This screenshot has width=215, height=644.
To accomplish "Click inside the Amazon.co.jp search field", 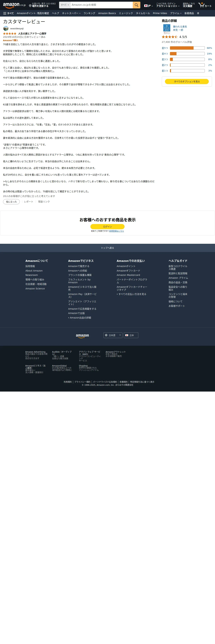I will point(102,5).
